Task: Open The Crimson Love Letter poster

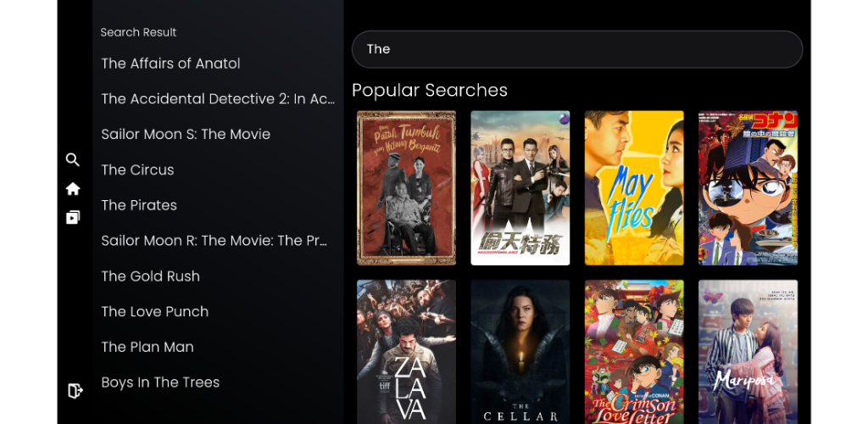Action: 634,352
